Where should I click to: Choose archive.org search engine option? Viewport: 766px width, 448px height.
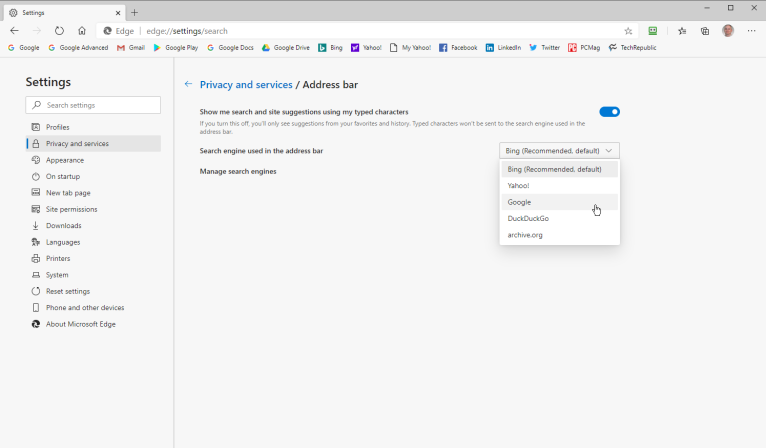coord(559,235)
